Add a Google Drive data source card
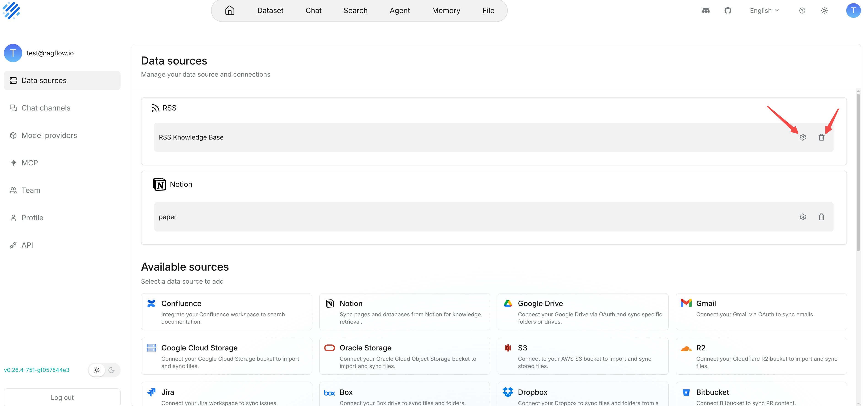Screen dimensions: 868x406 [583, 312]
